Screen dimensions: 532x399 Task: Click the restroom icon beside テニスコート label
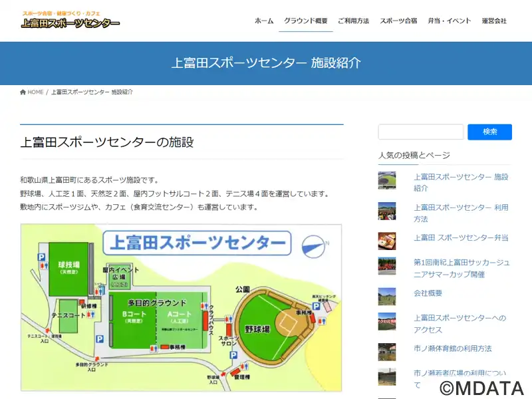(x=90, y=315)
